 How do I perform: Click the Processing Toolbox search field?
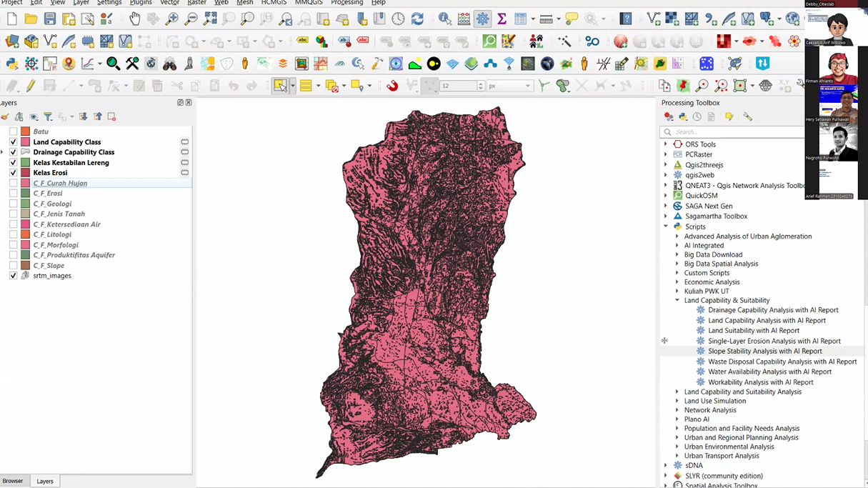(733, 131)
